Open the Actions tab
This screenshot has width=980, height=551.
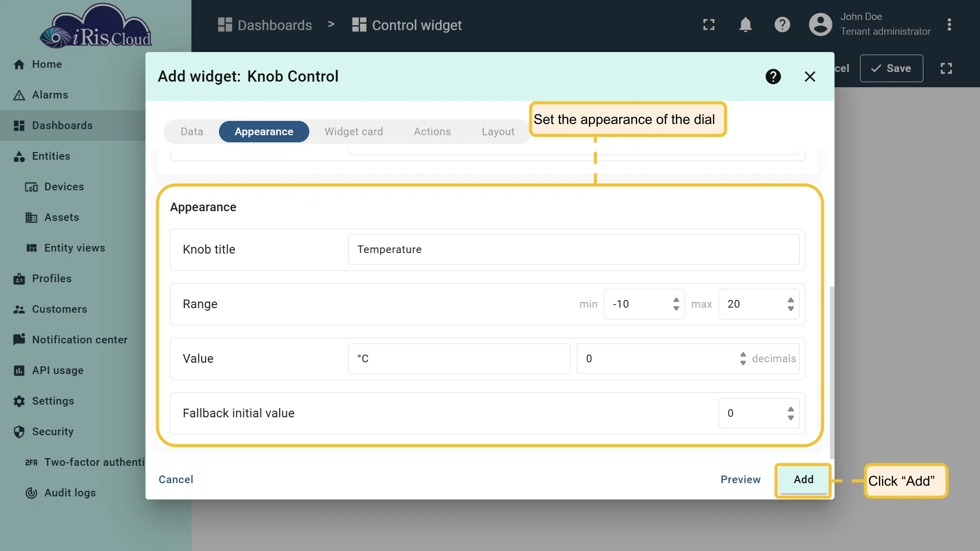[432, 132]
